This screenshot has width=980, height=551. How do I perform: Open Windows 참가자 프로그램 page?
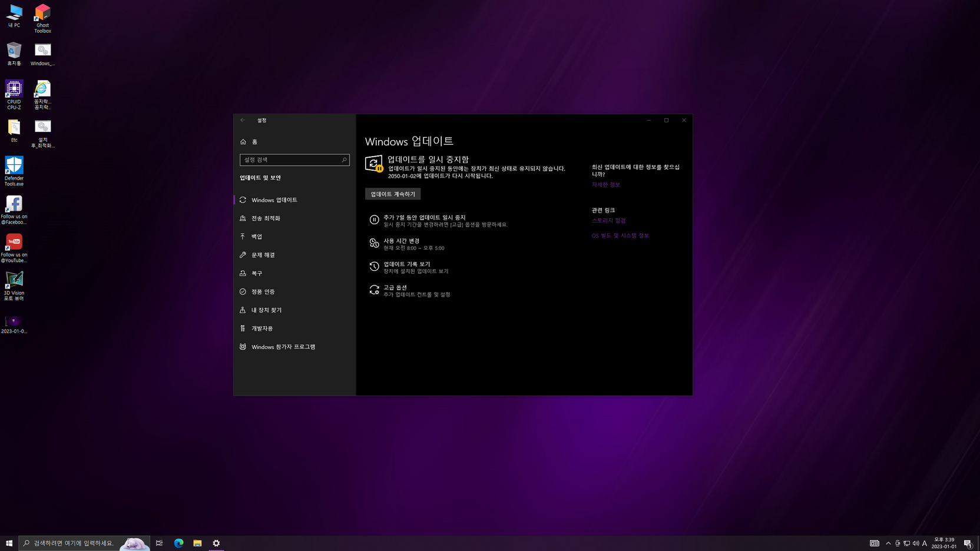pyautogui.click(x=294, y=347)
